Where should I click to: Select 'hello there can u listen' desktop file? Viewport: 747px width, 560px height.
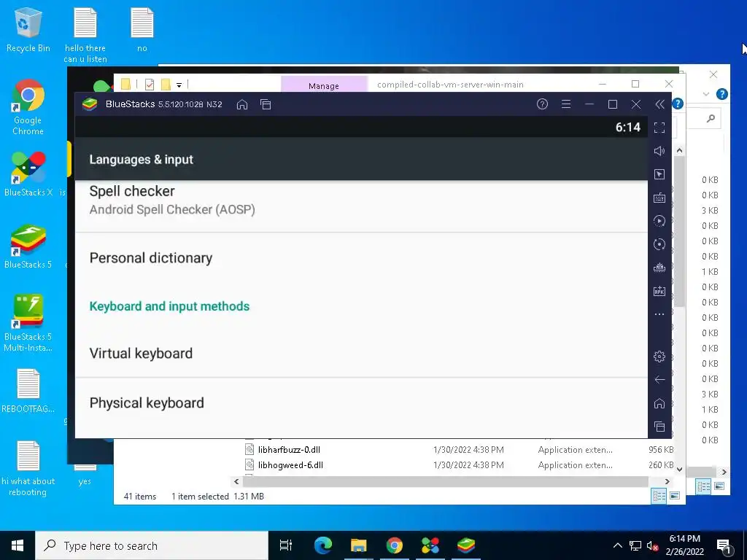pyautogui.click(x=85, y=36)
